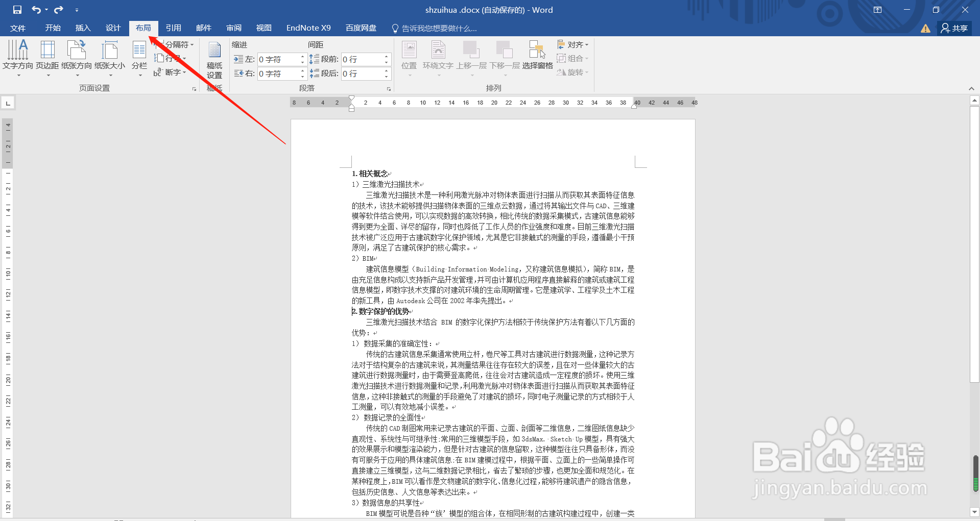980x521 pixels.
Task: Switch to the 视图 tab
Action: (264, 28)
